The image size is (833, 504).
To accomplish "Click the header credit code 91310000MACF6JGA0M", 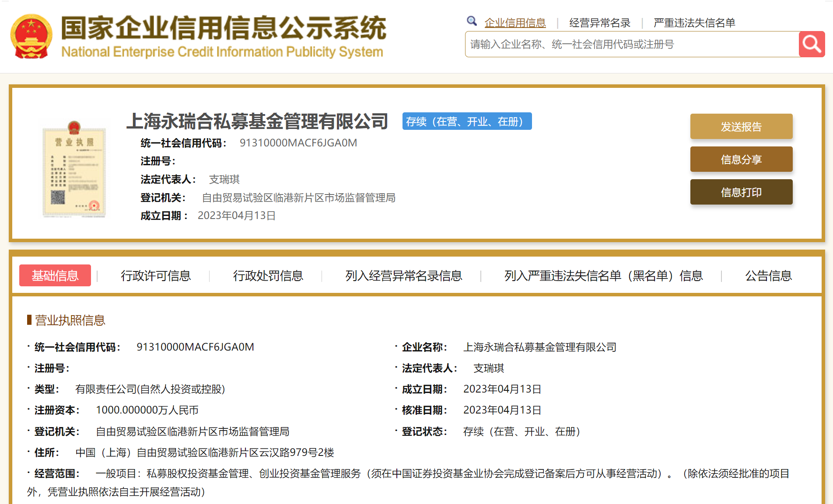I will point(298,143).
